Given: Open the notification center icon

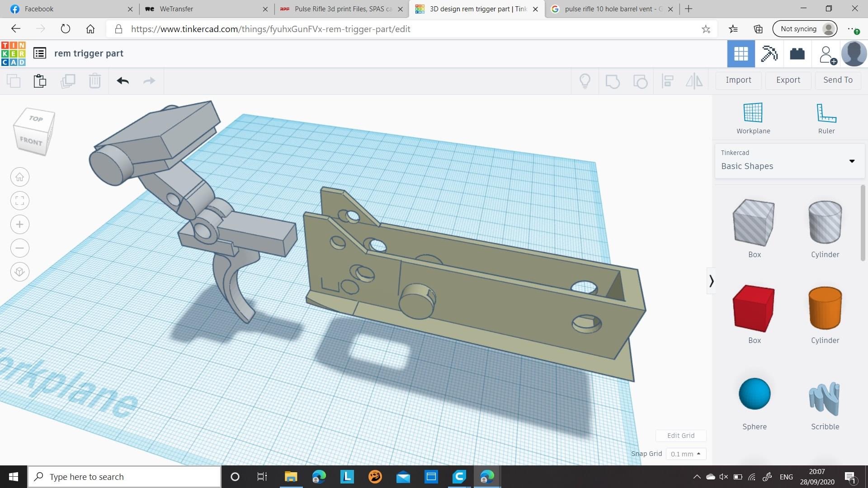Looking at the screenshot, I should click(x=850, y=477).
